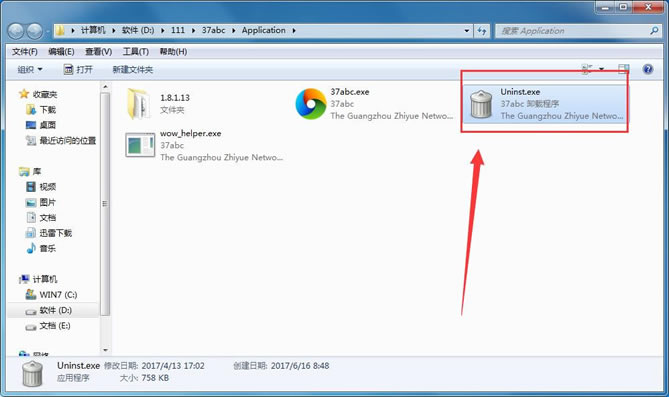The image size is (669, 397).
Task: Open the 组织 dropdown in toolbar
Action: coord(30,70)
